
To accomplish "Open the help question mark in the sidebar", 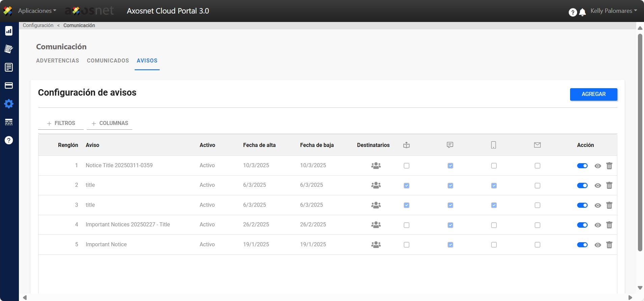I will (x=9, y=140).
